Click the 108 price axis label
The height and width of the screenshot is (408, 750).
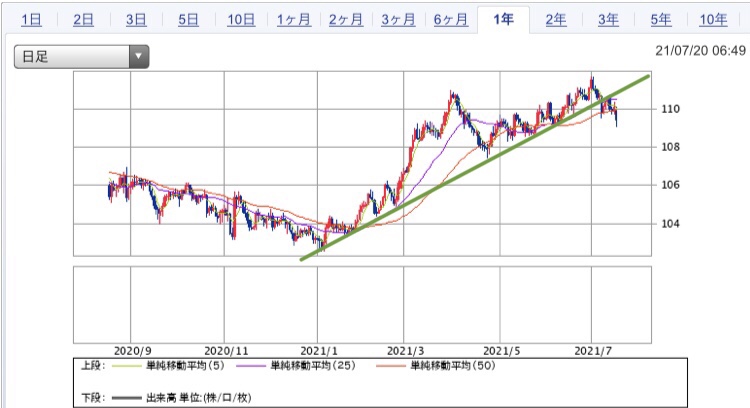[x=670, y=147]
